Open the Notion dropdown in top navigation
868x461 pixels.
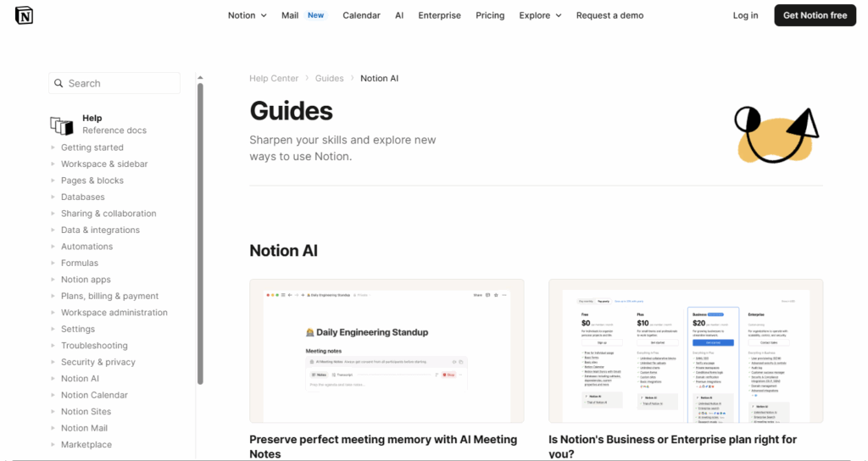pyautogui.click(x=247, y=15)
